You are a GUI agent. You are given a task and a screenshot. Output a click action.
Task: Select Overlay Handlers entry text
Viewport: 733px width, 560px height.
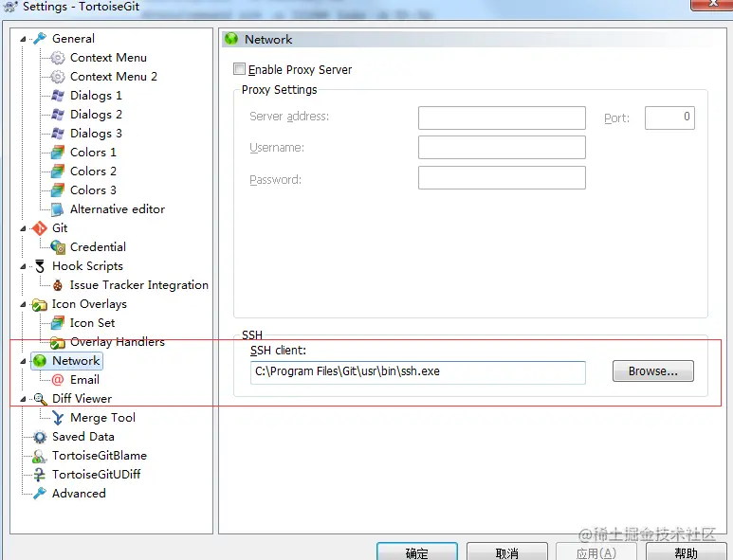pyautogui.click(x=118, y=341)
